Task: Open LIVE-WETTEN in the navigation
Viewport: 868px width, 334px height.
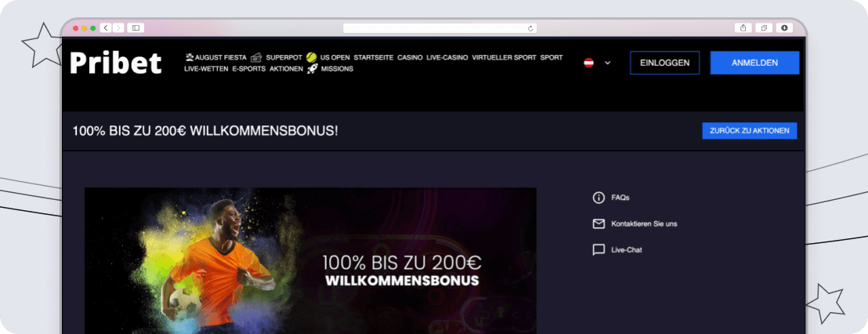Action: (206, 69)
